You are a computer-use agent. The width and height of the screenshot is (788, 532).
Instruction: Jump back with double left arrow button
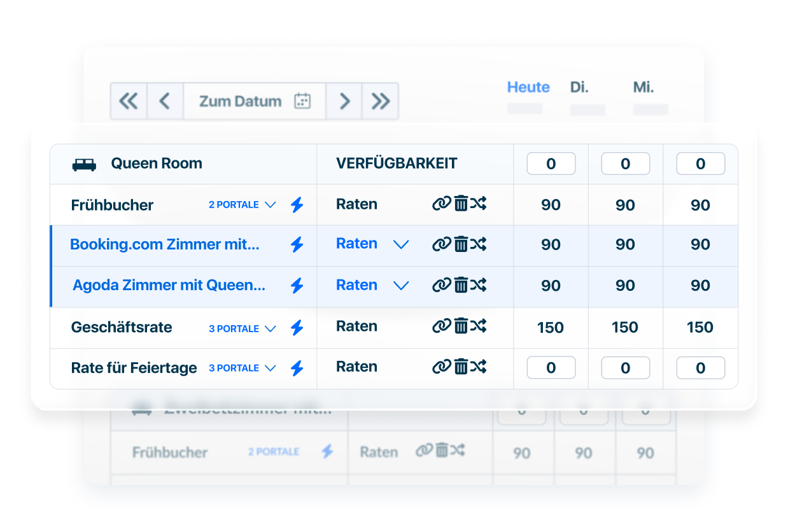[129, 101]
